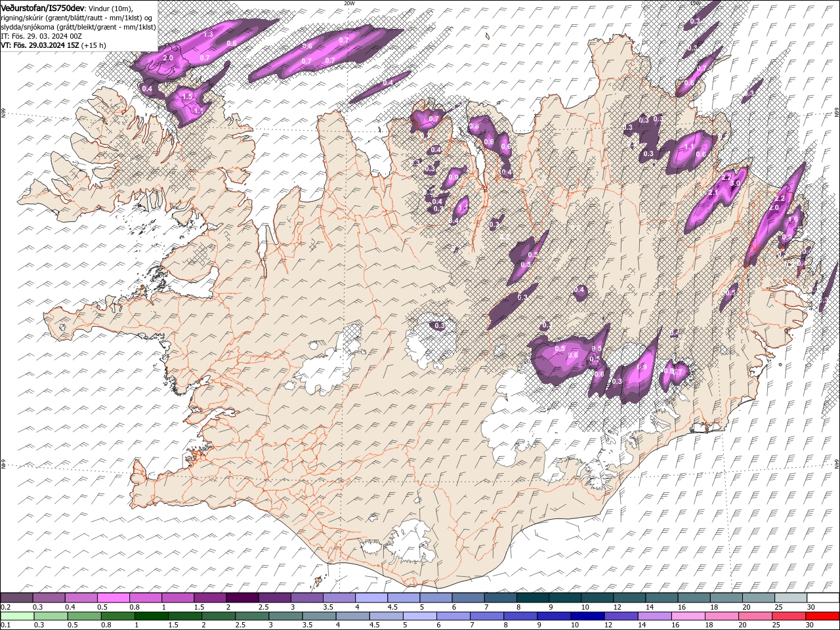Click the light purple swatch right of label 14, lower scale
This screenshot has width=840, height=630.
click(654, 616)
